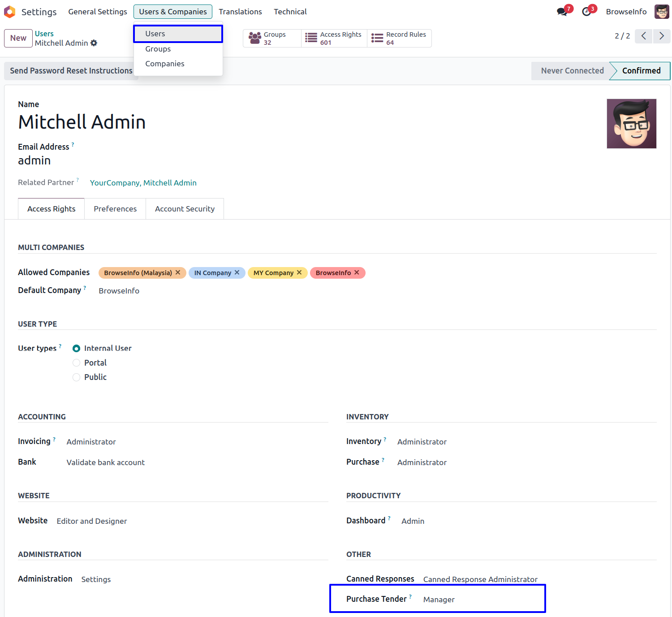Open Default Company BrowseInfo dropdown

click(119, 291)
